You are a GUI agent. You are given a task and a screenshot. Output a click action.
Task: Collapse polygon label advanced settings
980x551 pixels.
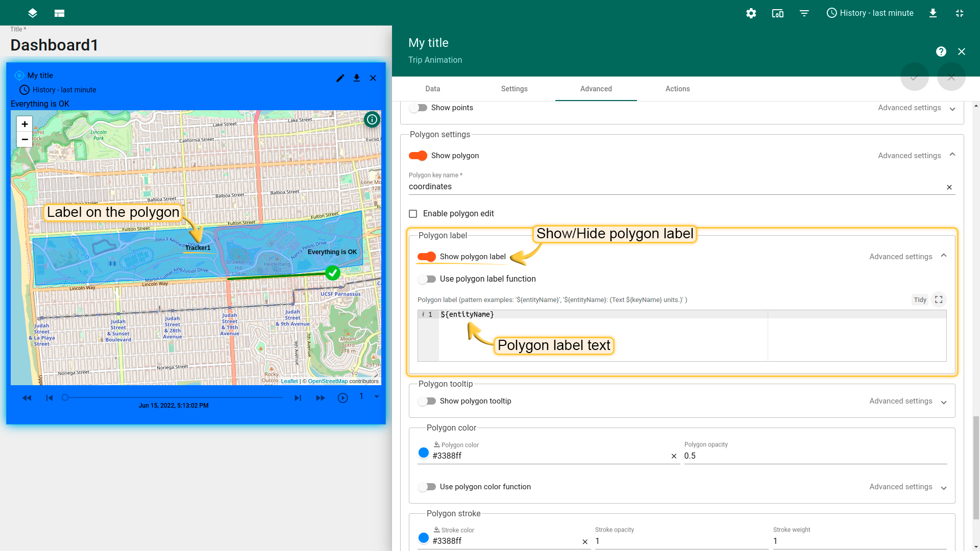point(908,257)
